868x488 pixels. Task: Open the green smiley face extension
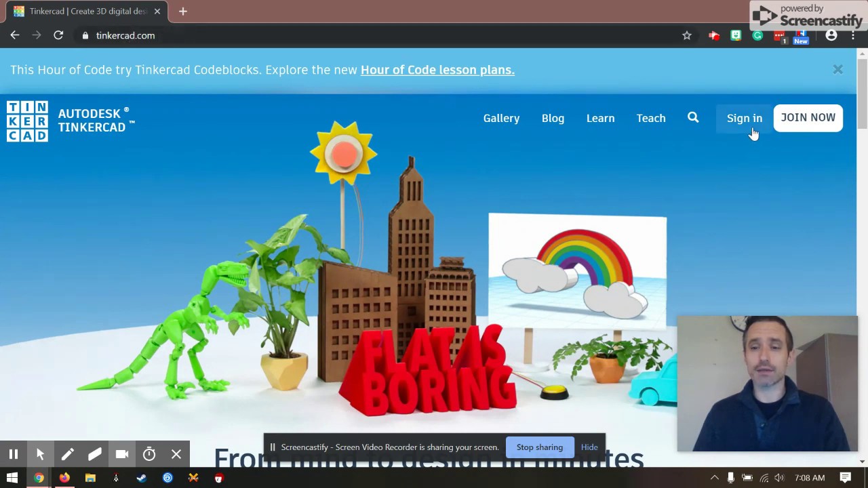click(x=736, y=35)
